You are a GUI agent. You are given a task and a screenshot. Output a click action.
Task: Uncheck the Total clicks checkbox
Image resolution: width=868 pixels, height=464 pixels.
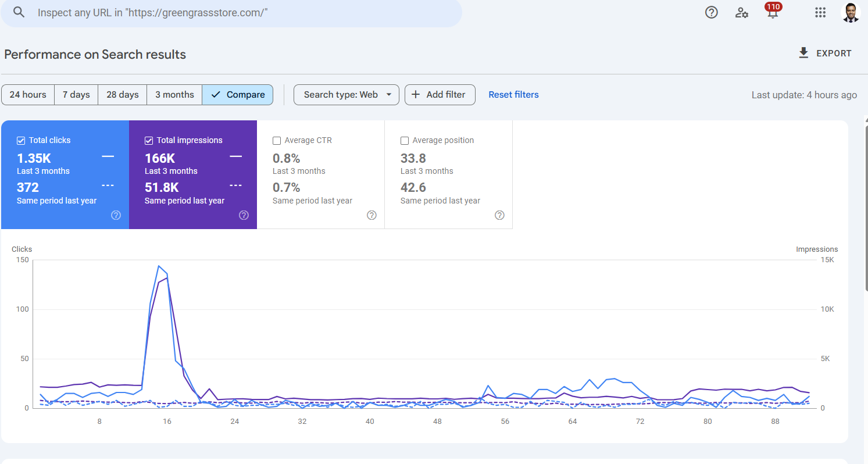pyautogui.click(x=21, y=140)
